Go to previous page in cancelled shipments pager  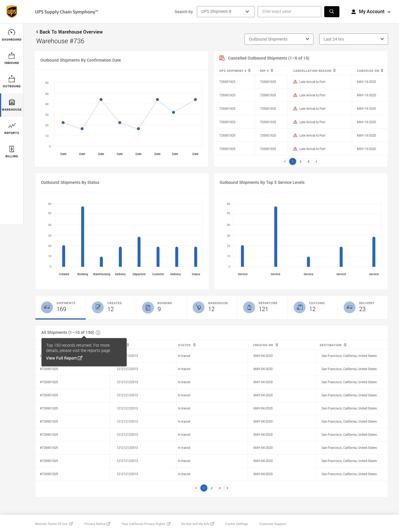(x=285, y=161)
